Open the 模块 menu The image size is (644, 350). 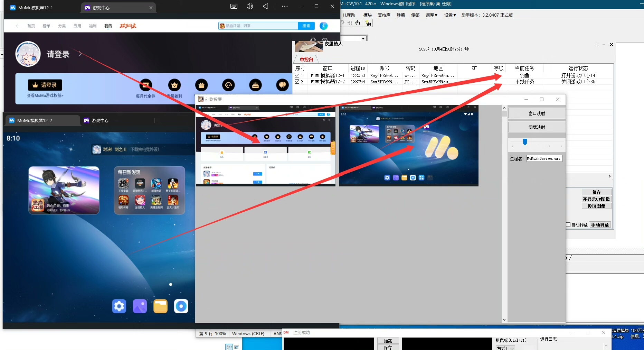(x=368, y=15)
